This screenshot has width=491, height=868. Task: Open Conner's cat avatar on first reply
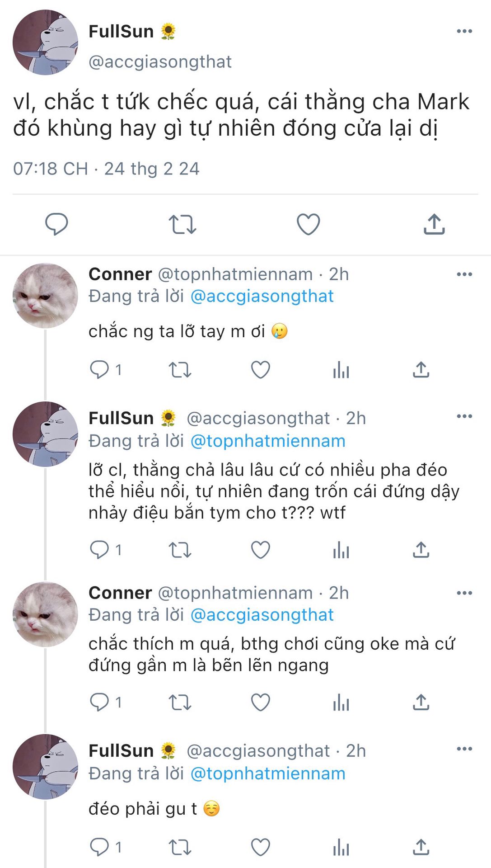[45, 296]
